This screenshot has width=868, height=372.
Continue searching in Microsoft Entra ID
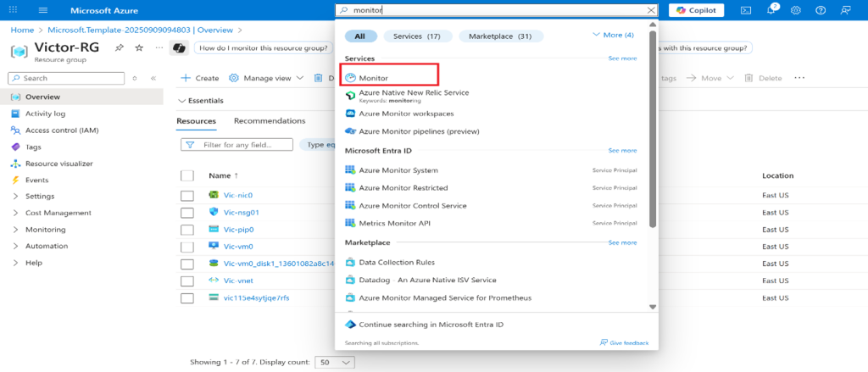point(431,325)
